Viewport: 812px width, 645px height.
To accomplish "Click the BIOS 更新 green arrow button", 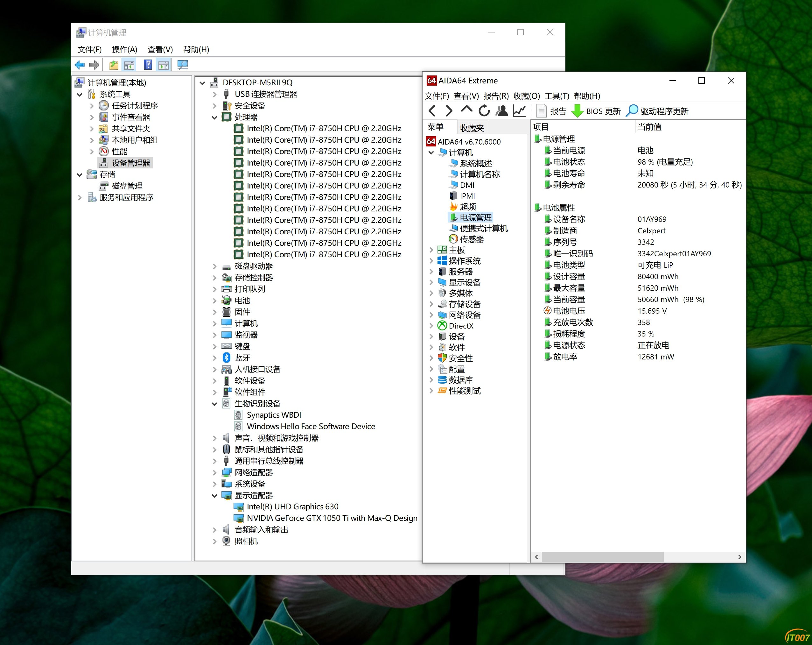I will pos(596,111).
